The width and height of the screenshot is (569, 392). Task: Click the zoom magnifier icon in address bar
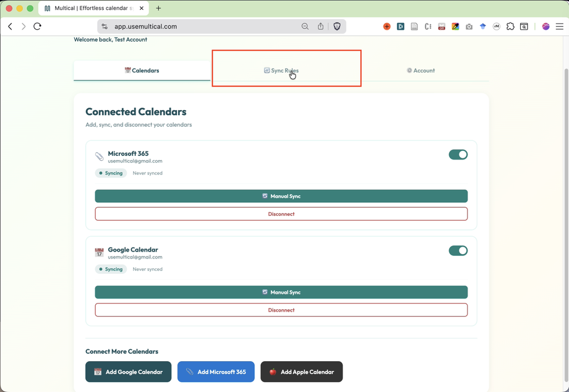[305, 27]
